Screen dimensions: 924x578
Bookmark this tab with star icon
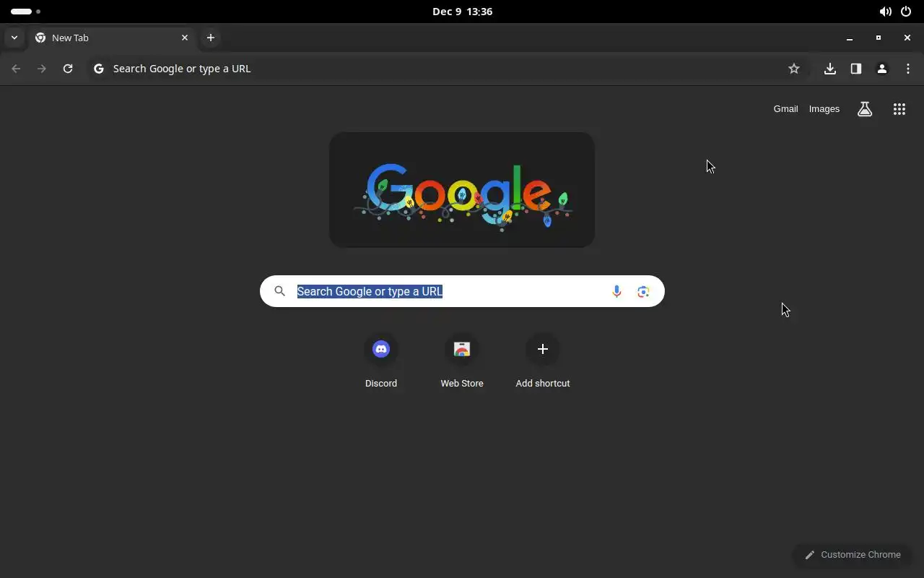(794, 69)
